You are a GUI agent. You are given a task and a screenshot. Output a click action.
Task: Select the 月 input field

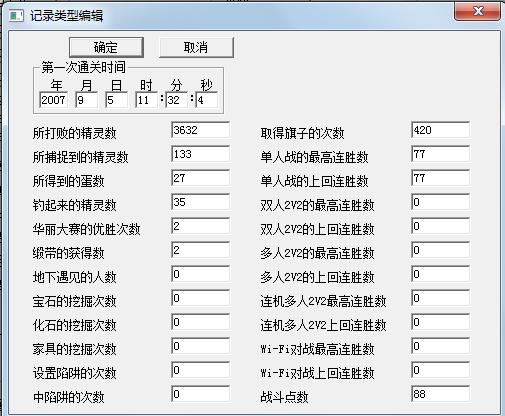[x=87, y=100]
